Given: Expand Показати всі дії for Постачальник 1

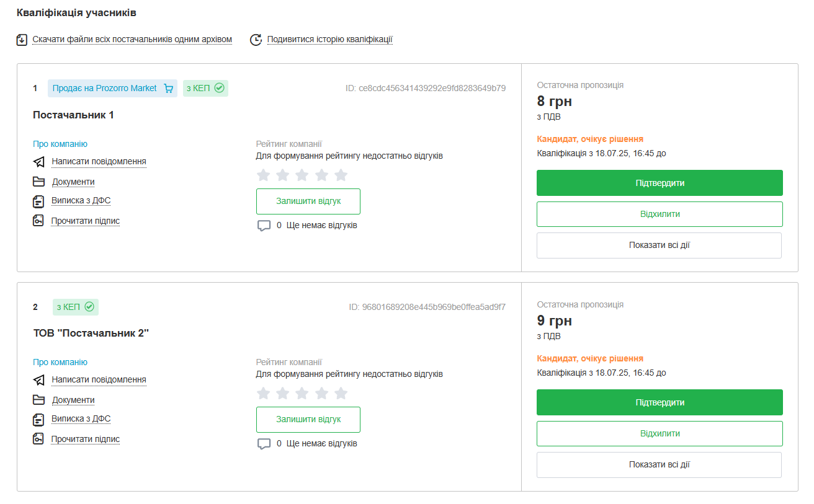Looking at the screenshot, I should [x=659, y=245].
